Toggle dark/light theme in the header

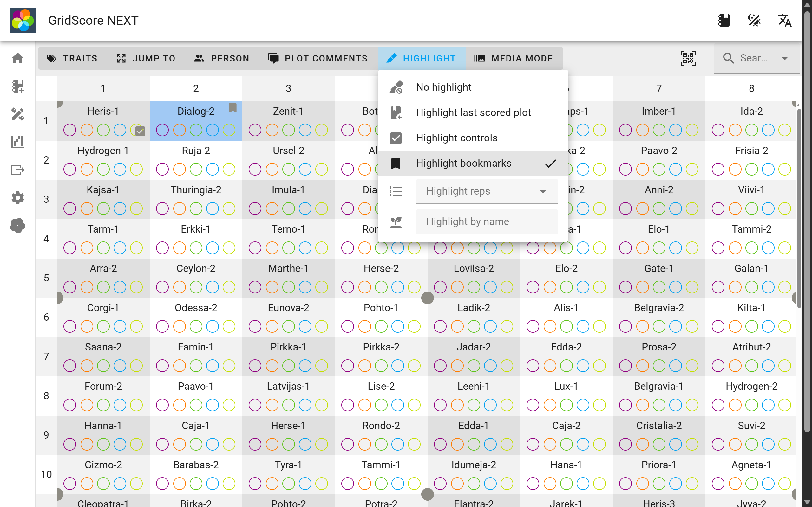pyautogui.click(x=754, y=20)
